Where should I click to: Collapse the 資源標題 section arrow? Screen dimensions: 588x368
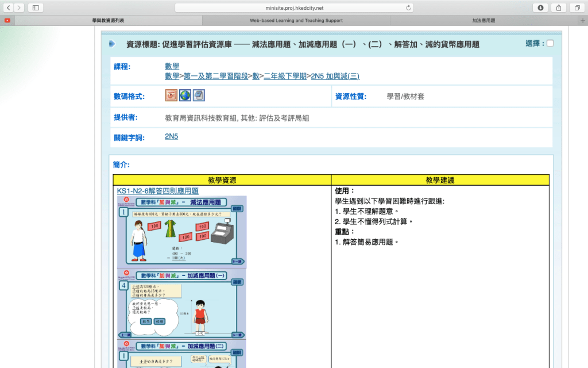(x=112, y=44)
